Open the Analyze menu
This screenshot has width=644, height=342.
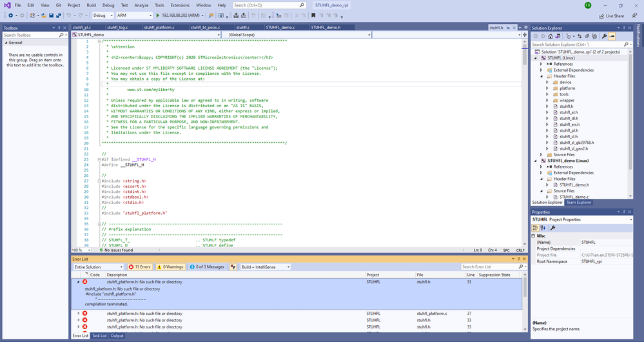(141, 5)
